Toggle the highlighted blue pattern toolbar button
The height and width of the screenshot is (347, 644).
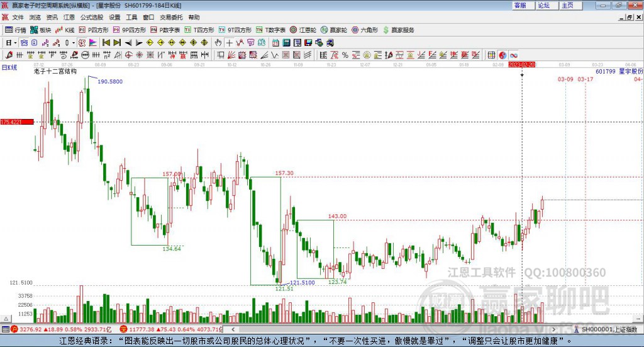pos(24,43)
